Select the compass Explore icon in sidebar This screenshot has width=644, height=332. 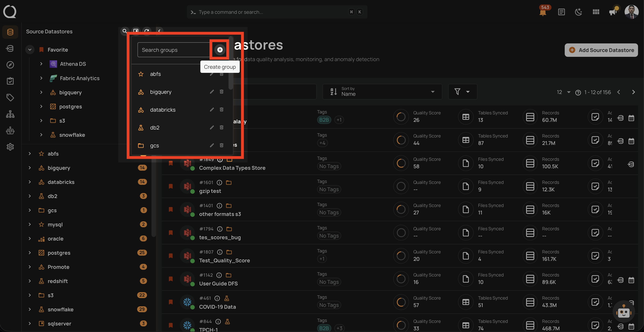[10, 65]
